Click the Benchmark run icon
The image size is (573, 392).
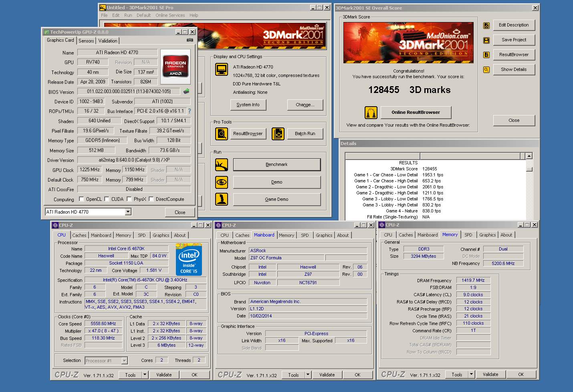tap(222, 165)
